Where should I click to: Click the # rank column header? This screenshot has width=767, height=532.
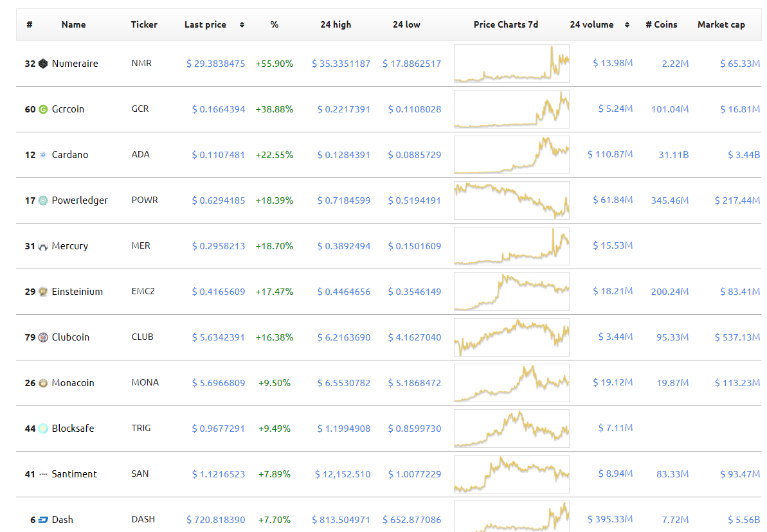point(30,24)
